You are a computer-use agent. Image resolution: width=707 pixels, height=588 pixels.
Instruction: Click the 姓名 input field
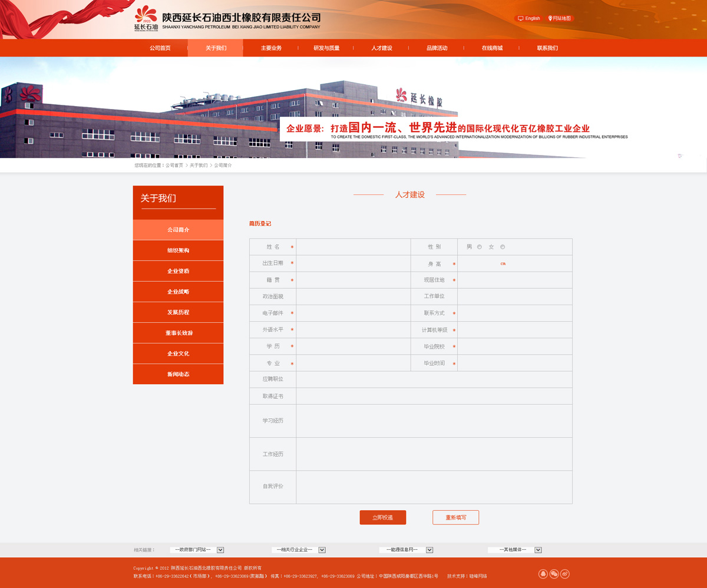(x=353, y=247)
